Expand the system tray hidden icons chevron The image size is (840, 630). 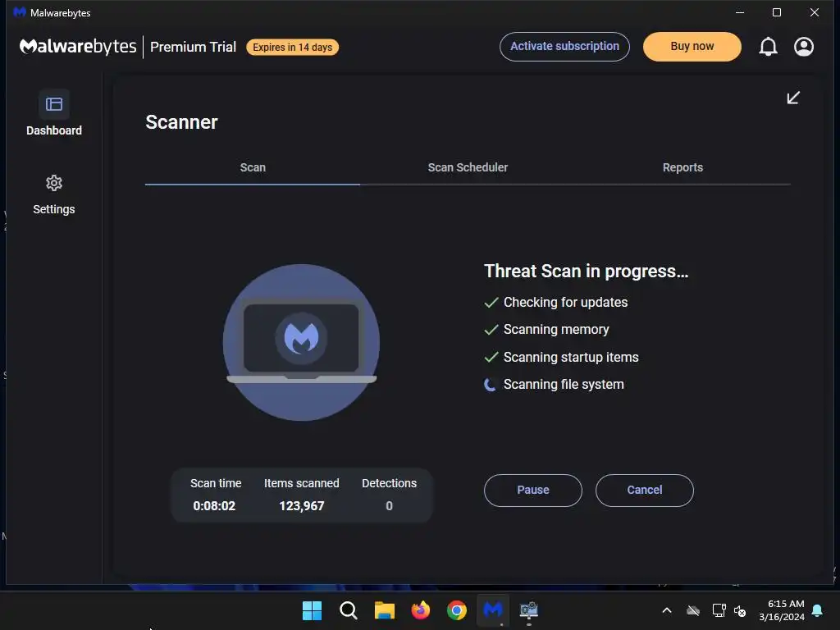667,610
